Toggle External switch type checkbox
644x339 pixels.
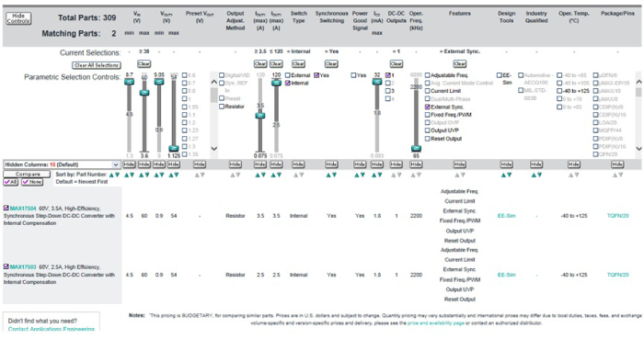click(x=287, y=75)
